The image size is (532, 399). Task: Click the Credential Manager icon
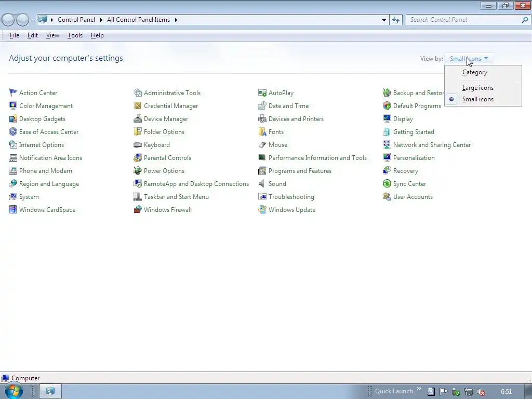(137, 105)
